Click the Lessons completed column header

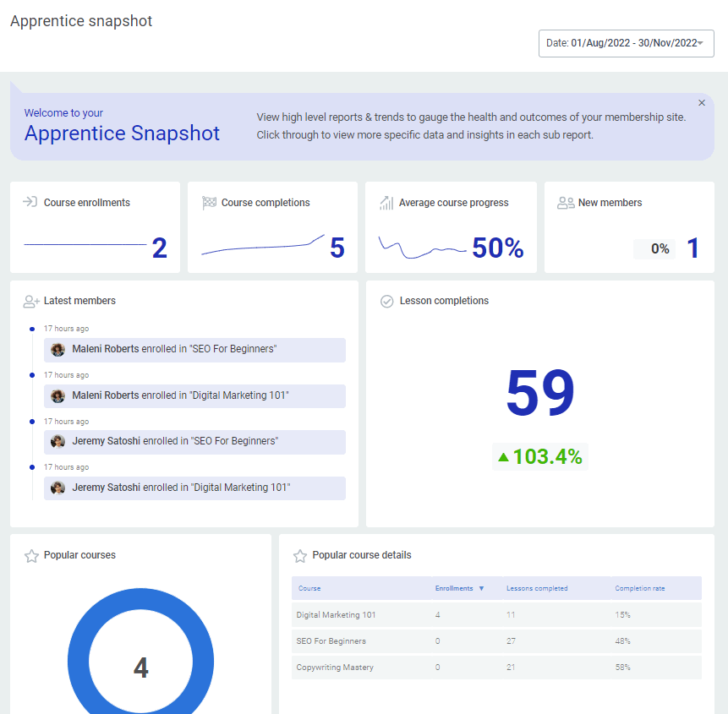[x=537, y=588]
